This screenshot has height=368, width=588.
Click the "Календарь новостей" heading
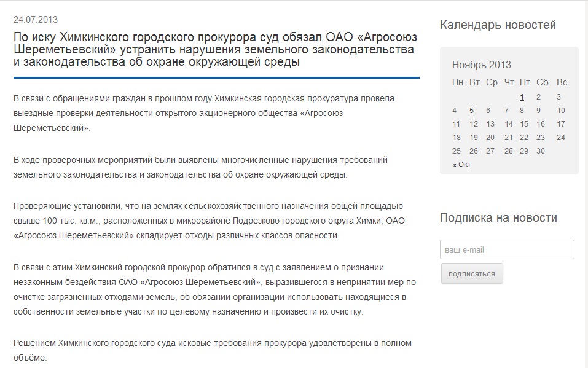click(498, 25)
